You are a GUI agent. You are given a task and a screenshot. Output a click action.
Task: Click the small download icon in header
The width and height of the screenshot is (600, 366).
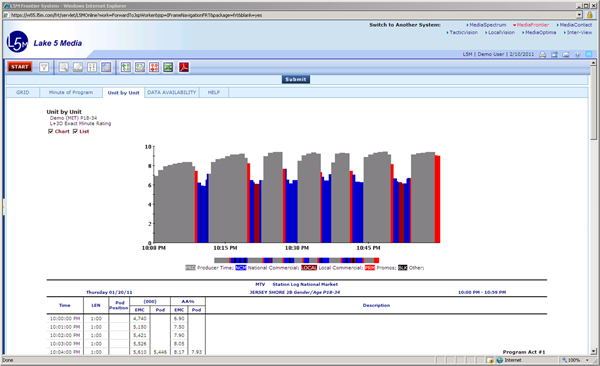(578, 55)
